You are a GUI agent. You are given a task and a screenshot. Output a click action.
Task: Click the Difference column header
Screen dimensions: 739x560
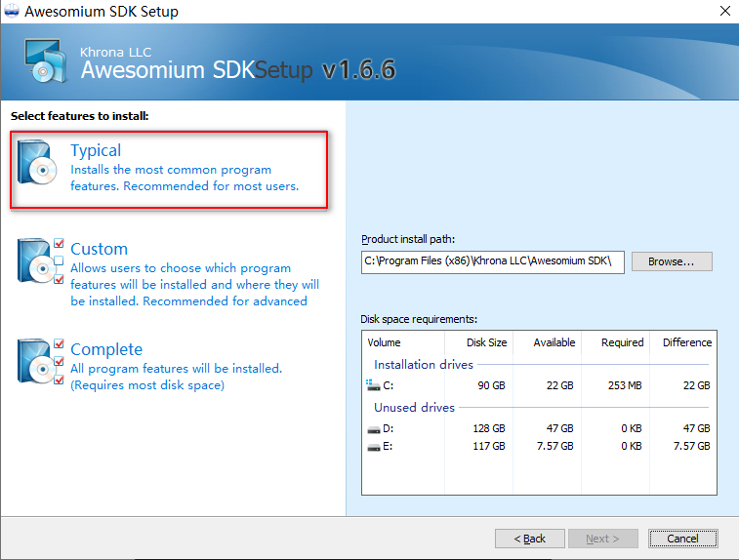tap(683, 342)
